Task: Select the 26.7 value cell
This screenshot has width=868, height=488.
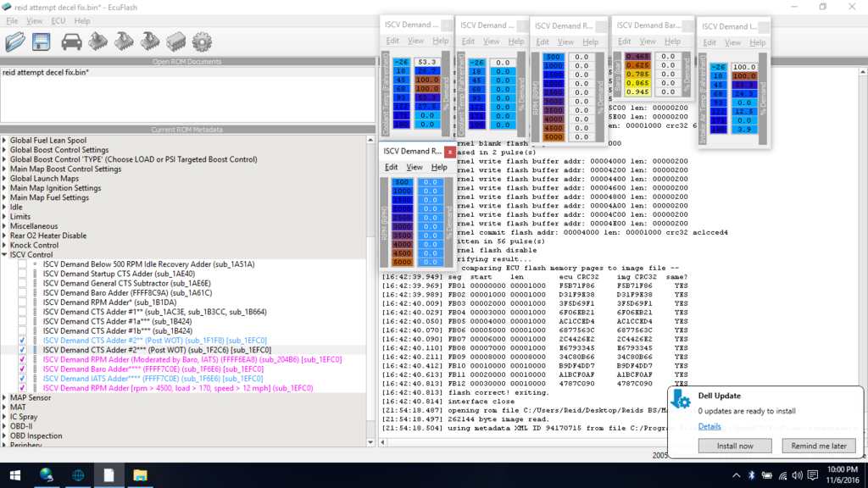Action: (x=427, y=71)
